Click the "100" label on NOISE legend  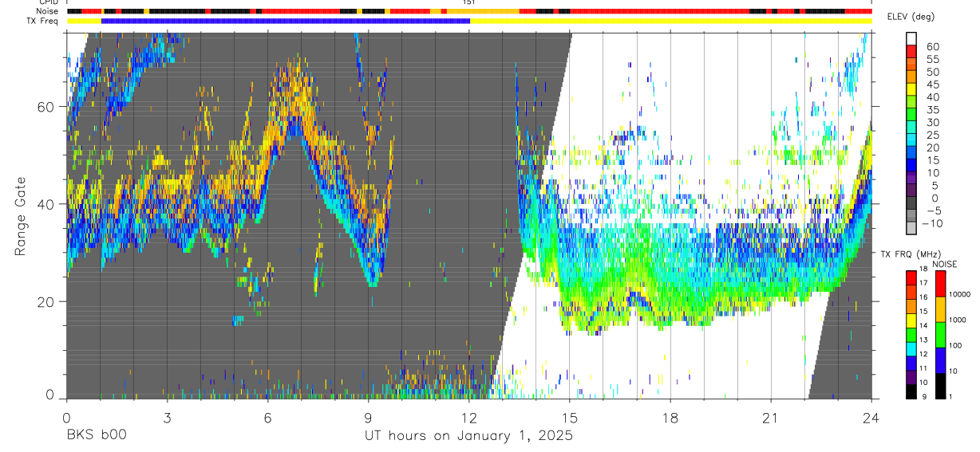click(x=955, y=345)
